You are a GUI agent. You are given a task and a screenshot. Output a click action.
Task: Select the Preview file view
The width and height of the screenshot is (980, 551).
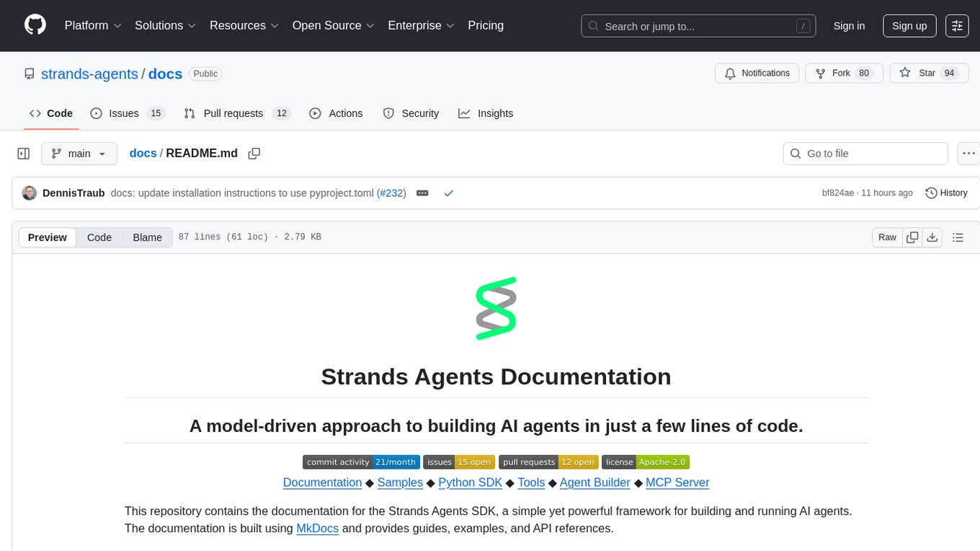(x=48, y=237)
